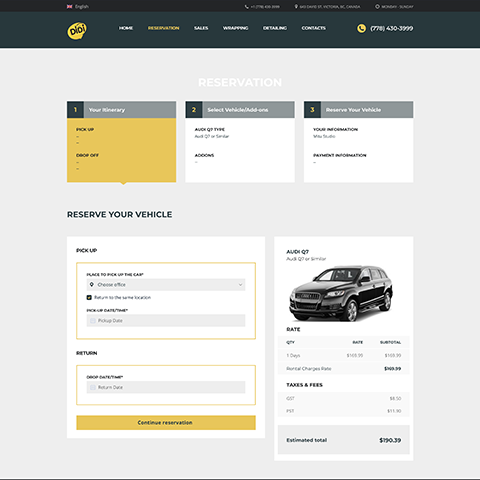Open the Sales menu item
The height and width of the screenshot is (480, 480).
coord(201,28)
